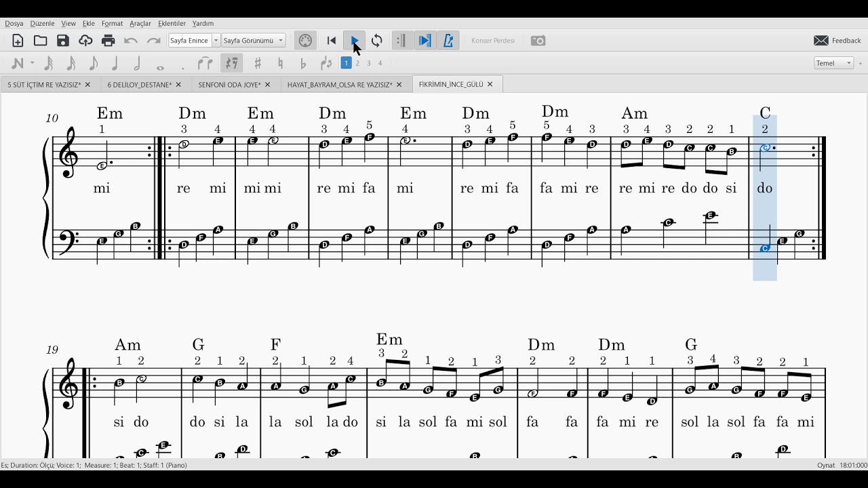This screenshot has width=868, height=488.
Task: Toggle pan score during playback
Action: [x=425, y=41]
